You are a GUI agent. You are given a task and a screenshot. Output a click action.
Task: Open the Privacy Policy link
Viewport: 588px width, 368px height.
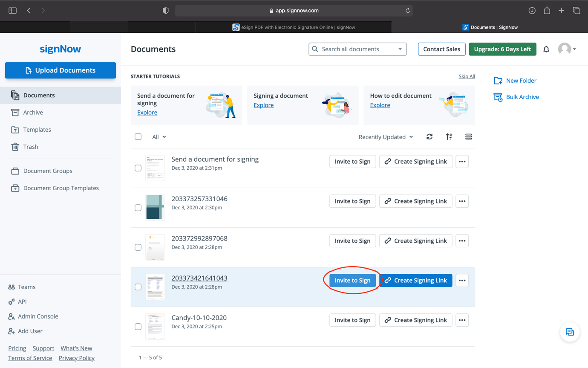pos(77,358)
